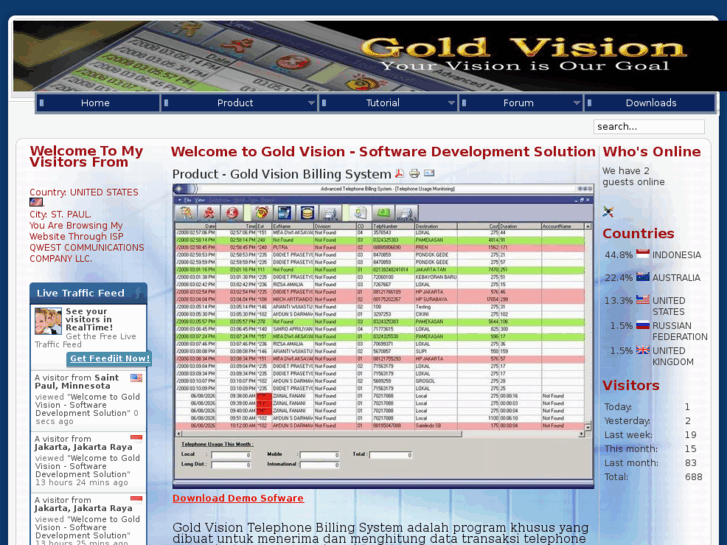
Task: Click the Feedjit avatar photo thumbnail
Action: click(48, 321)
